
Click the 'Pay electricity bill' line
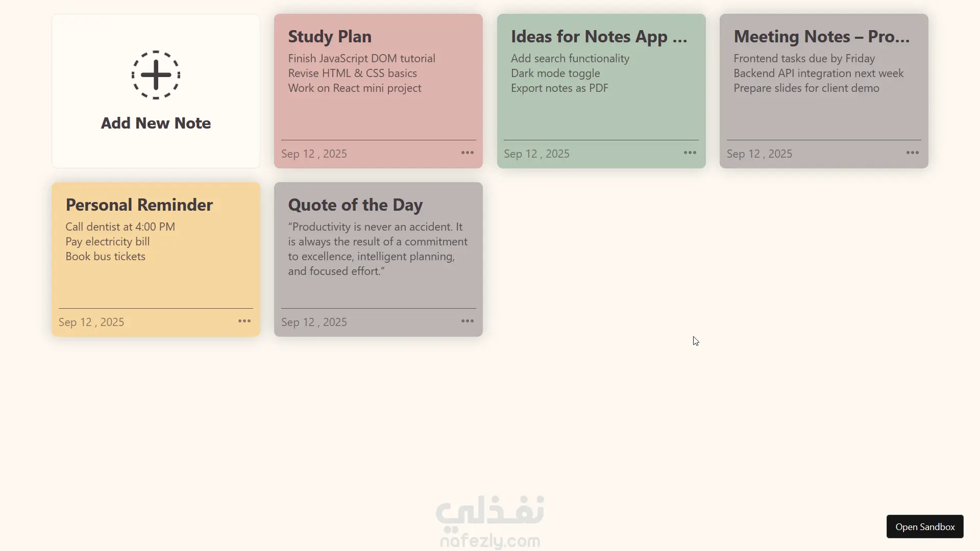[x=107, y=241]
